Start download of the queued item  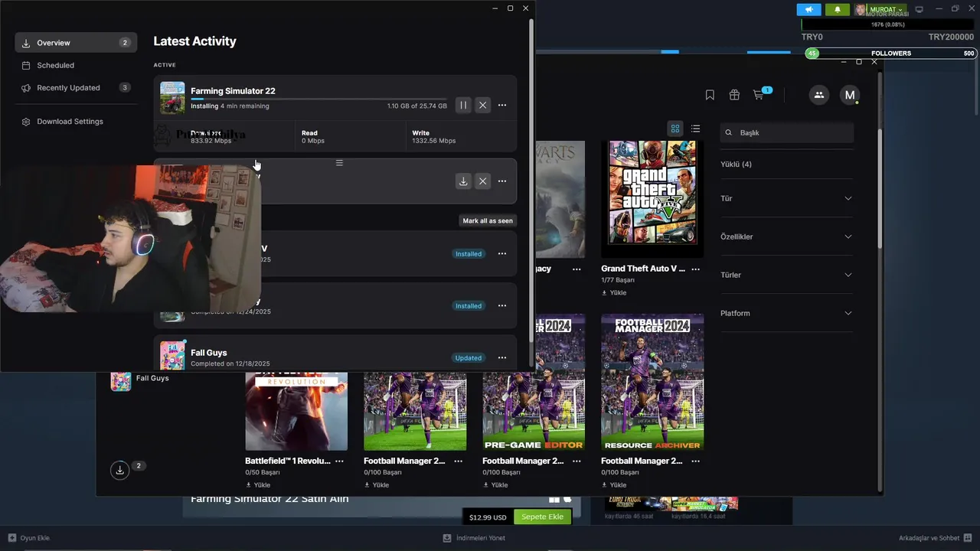tap(463, 181)
